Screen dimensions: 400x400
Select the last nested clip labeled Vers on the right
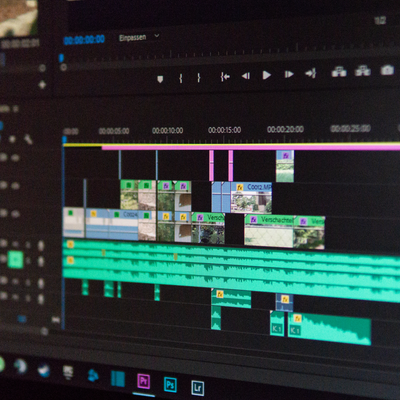pos(309,233)
